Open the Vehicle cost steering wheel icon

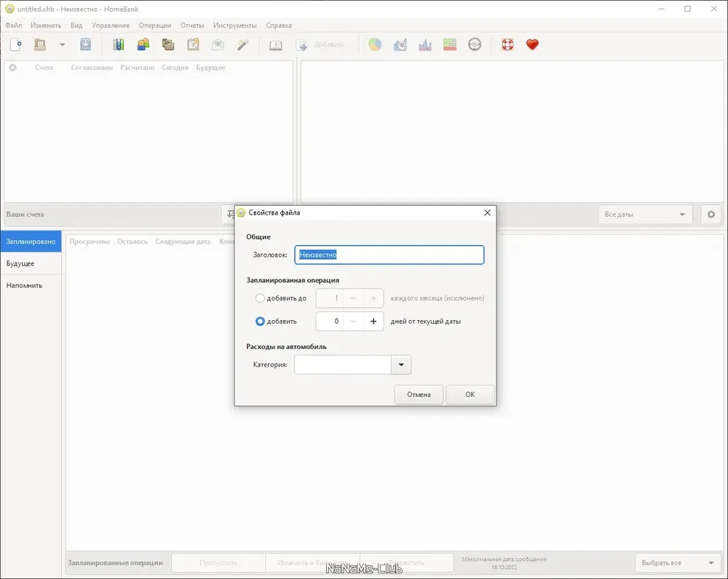coord(475,44)
